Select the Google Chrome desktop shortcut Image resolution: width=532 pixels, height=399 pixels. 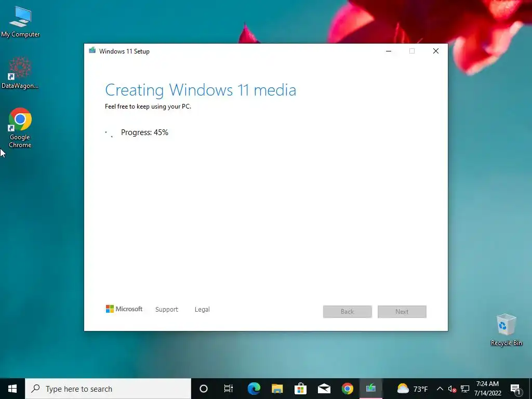20,128
